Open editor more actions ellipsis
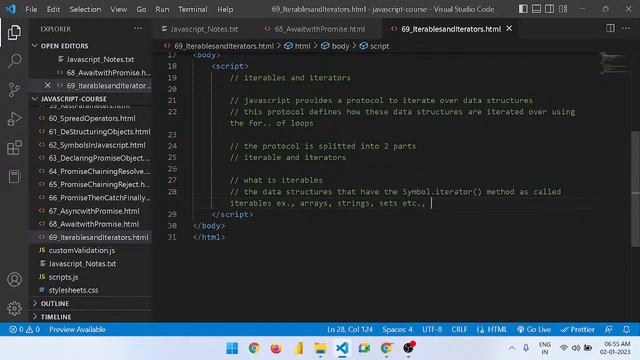The height and width of the screenshot is (360, 640). [x=626, y=28]
